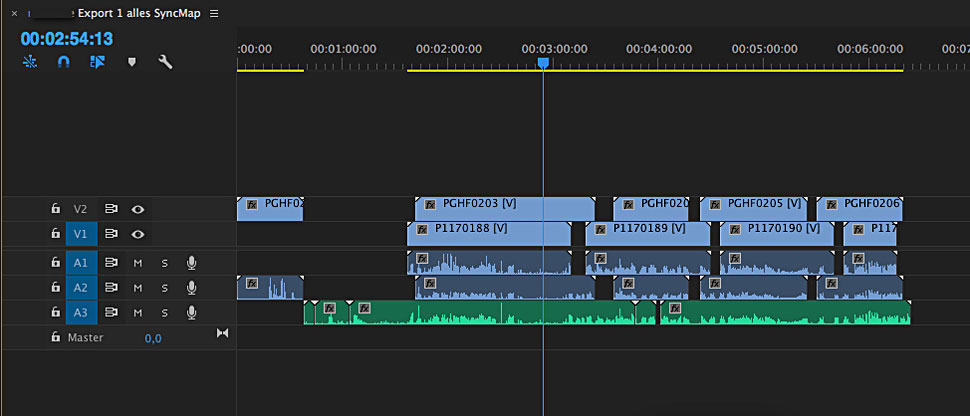Close the Export 1 alles SyncMap tab
Viewport: 970px width, 416px height.
[x=14, y=14]
